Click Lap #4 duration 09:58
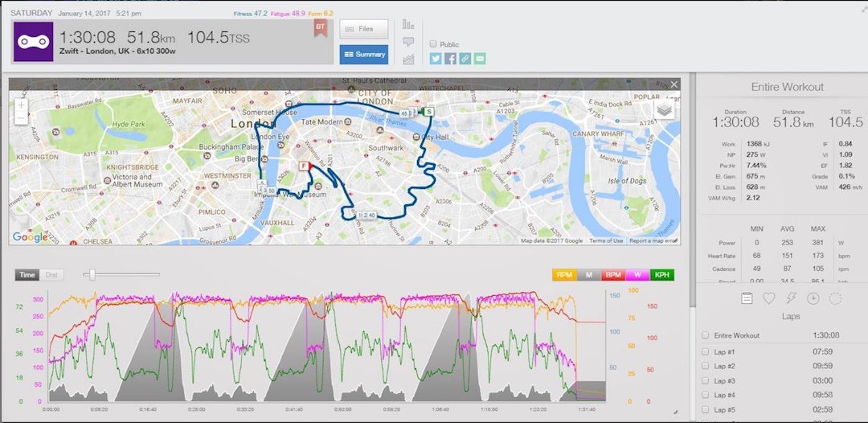 [x=823, y=396]
